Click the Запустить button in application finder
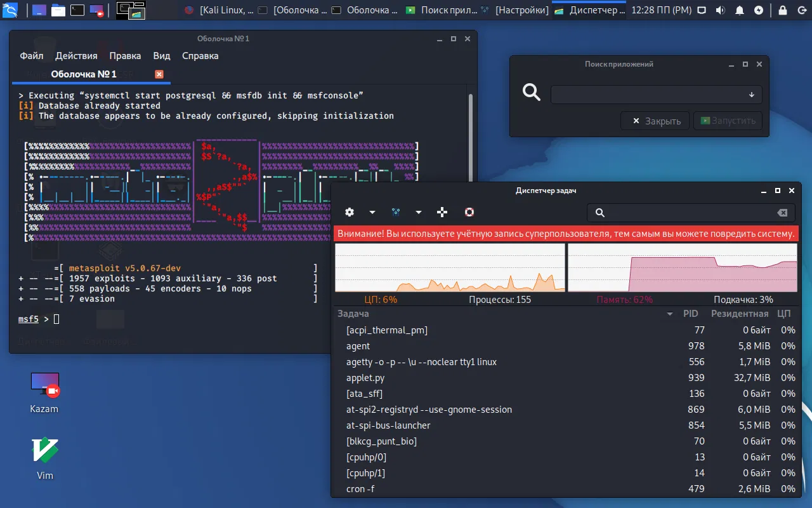 pyautogui.click(x=728, y=121)
